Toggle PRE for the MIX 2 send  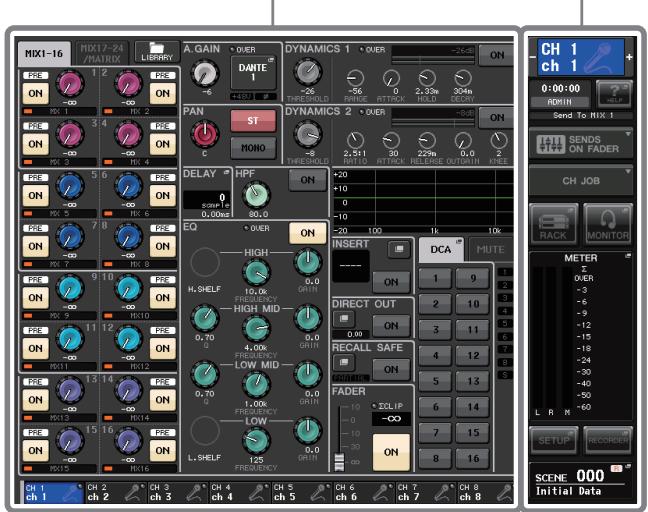click(x=163, y=76)
